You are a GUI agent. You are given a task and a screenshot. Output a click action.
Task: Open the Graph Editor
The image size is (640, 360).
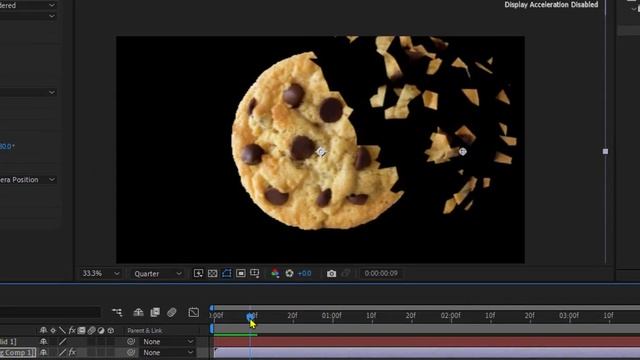point(194,313)
